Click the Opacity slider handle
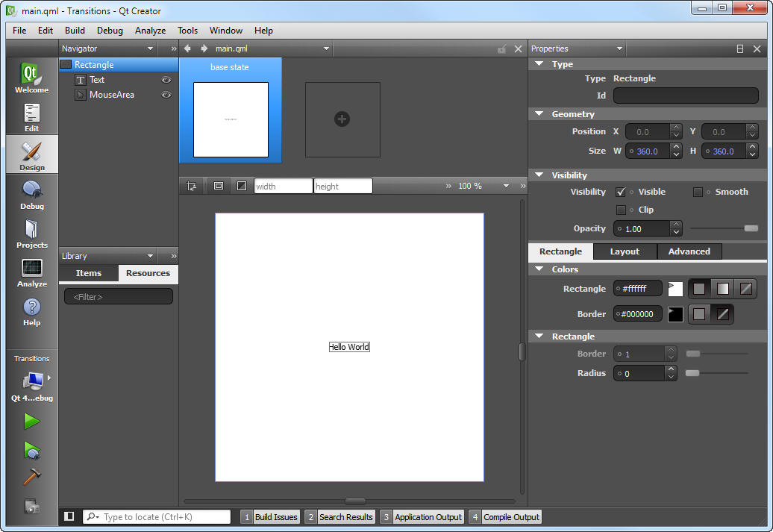Viewport: 773px width, 532px height. 751,228
